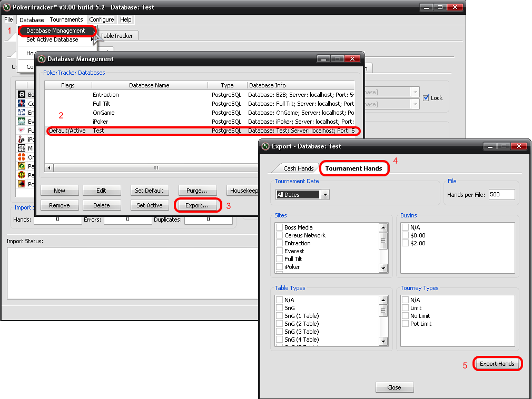Open the File menu
Screen dimensions: 532x399
click(8, 19)
